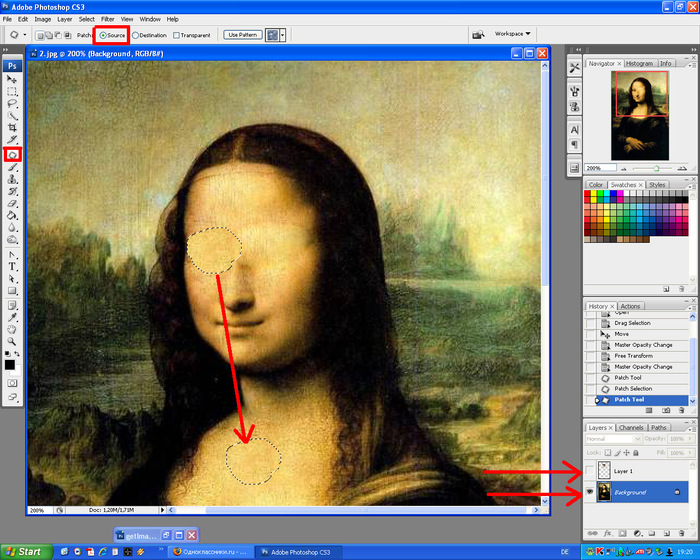
Task: Select the Crop tool
Action: click(x=12, y=128)
